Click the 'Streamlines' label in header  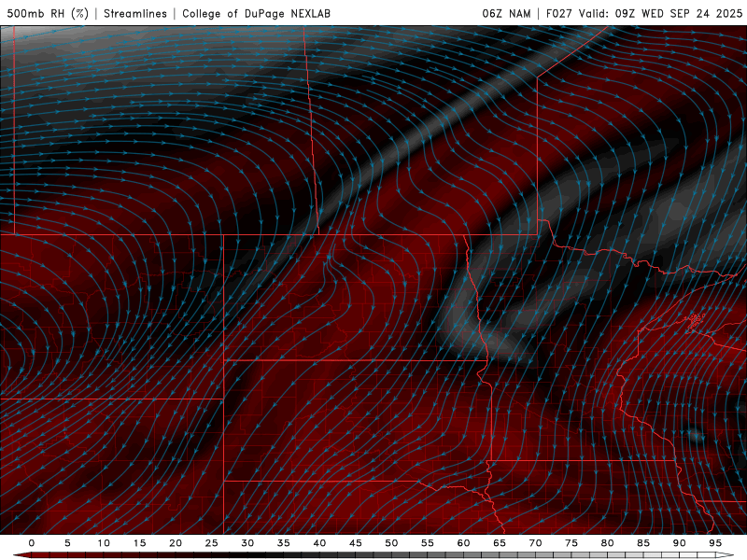(x=135, y=13)
